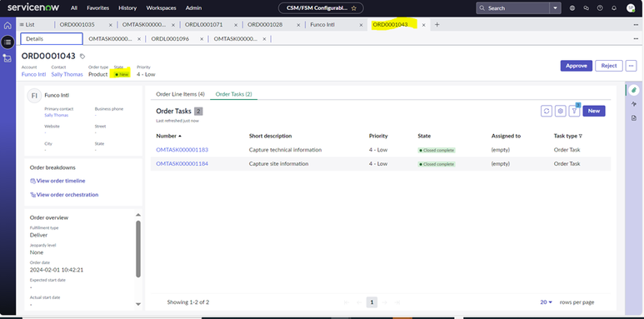This screenshot has height=319, width=644.
Task: Open the attachments paperclip in right sidebar
Action: (x=634, y=90)
